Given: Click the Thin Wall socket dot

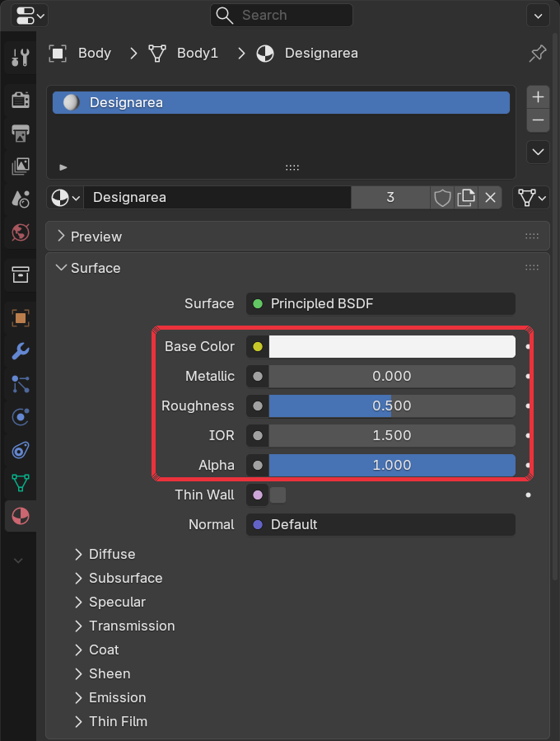Looking at the screenshot, I should coord(258,495).
